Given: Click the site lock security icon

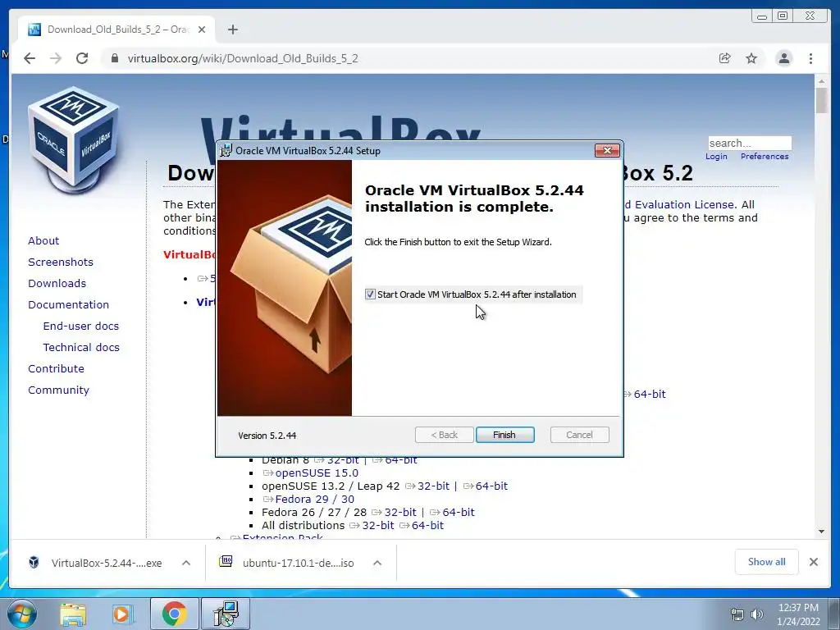Looking at the screenshot, I should point(114,58).
